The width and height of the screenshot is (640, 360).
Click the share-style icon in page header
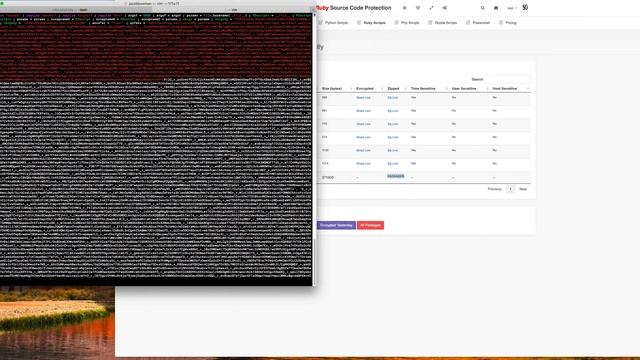[x=445, y=8]
